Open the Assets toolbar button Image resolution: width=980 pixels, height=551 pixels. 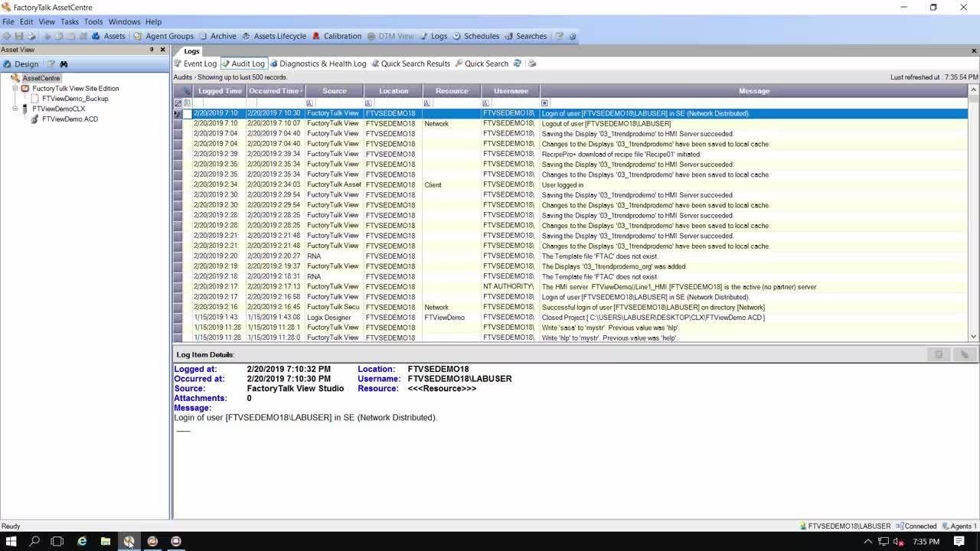click(108, 36)
